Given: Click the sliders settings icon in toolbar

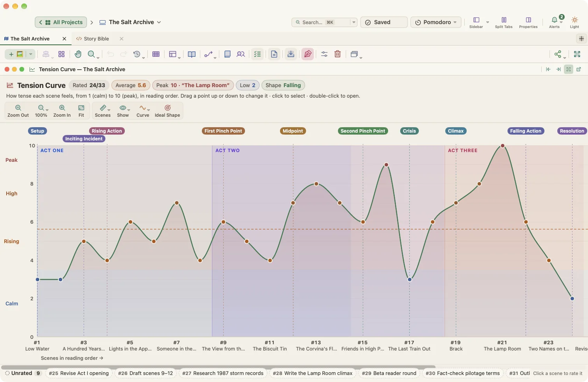Looking at the screenshot, I should tap(324, 54).
